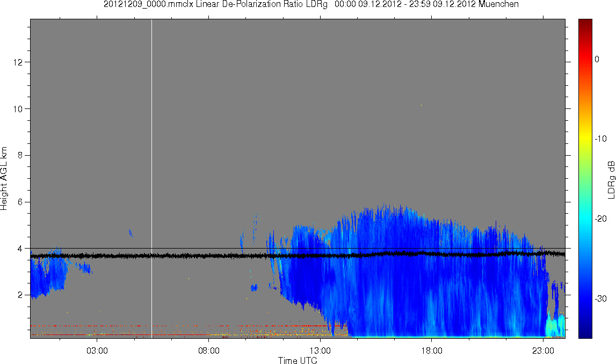616x364 pixels.
Task: Click the height label '4'
Action: point(20,249)
